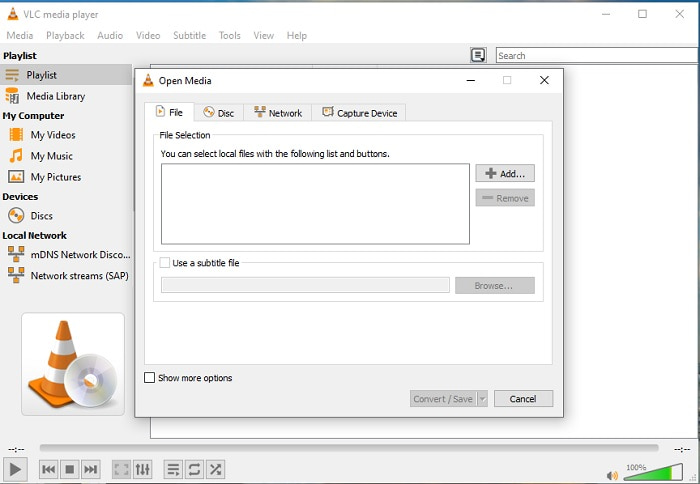Switch to the Capture Device tab
Screen dimensions: 700x484
(359, 113)
